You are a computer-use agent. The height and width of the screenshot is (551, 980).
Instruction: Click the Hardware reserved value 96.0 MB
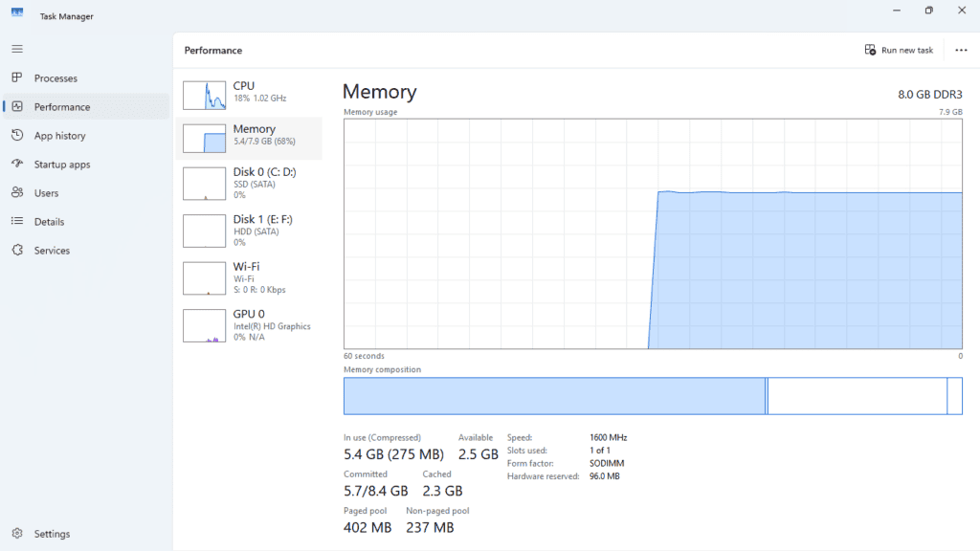[x=605, y=476]
